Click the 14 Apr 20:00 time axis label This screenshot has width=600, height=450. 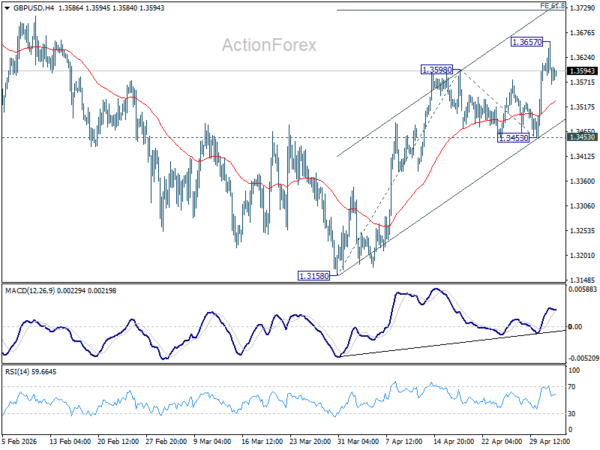[x=454, y=441]
